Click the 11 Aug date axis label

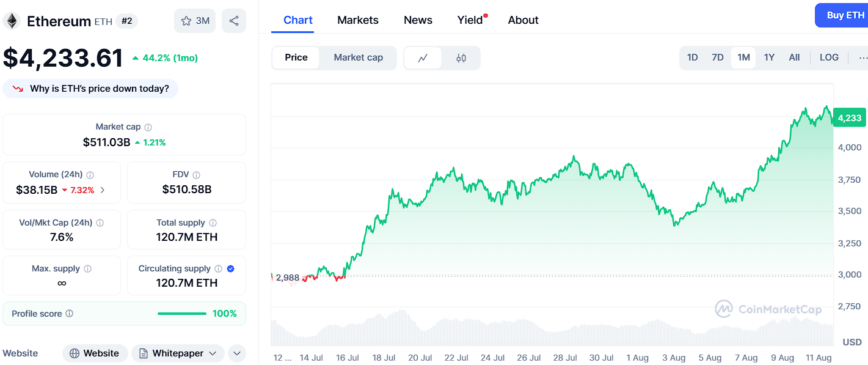819,358
